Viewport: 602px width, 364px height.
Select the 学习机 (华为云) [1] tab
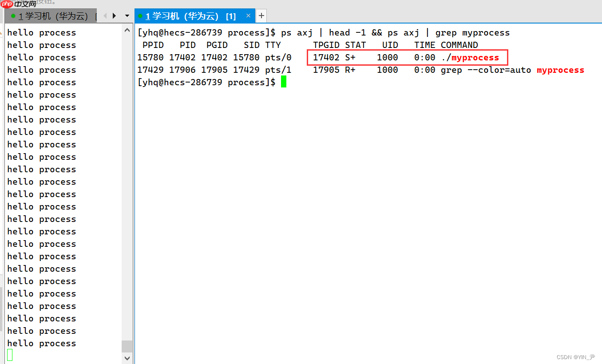coord(194,16)
